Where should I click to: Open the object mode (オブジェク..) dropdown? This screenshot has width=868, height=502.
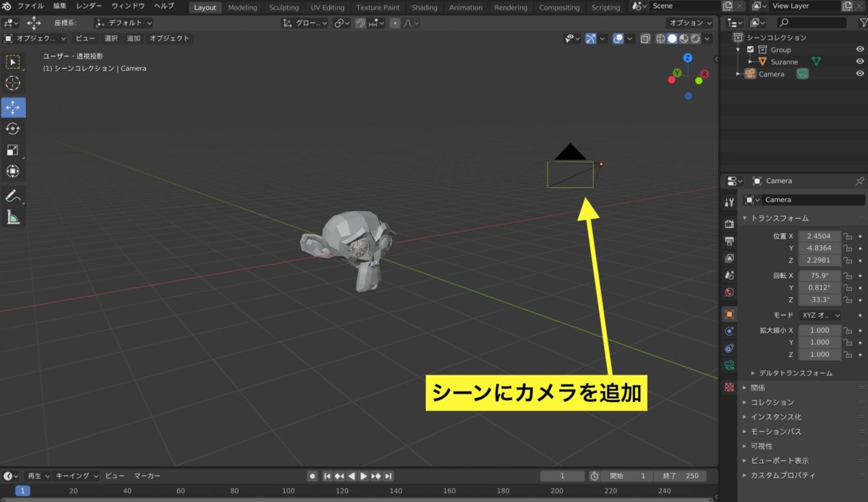point(35,38)
